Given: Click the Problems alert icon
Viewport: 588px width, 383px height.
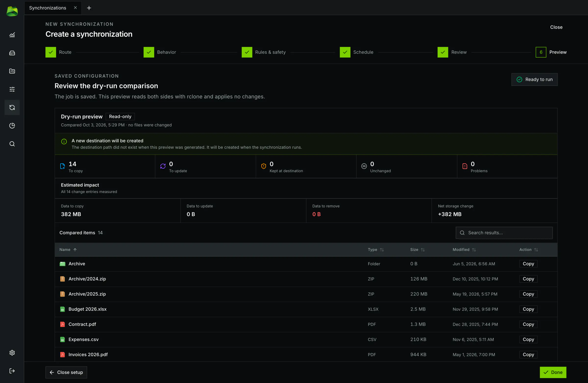Looking at the screenshot, I should (x=465, y=166).
